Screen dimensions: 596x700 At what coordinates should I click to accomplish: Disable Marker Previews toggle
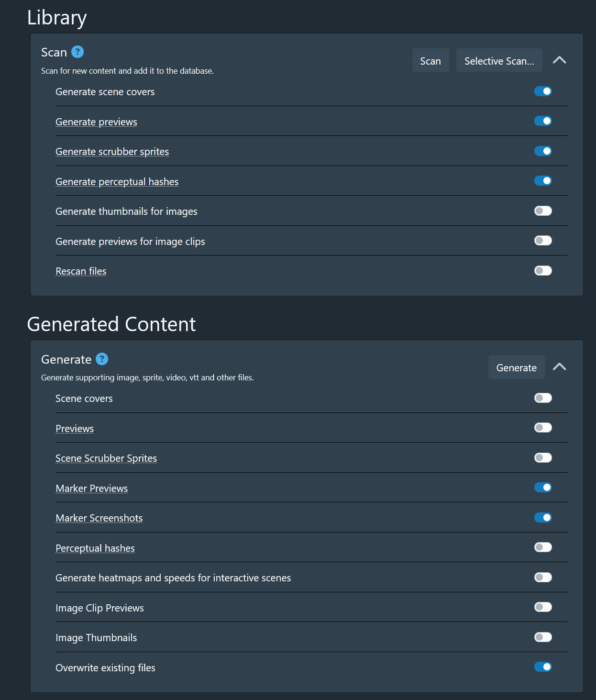click(x=543, y=488)
